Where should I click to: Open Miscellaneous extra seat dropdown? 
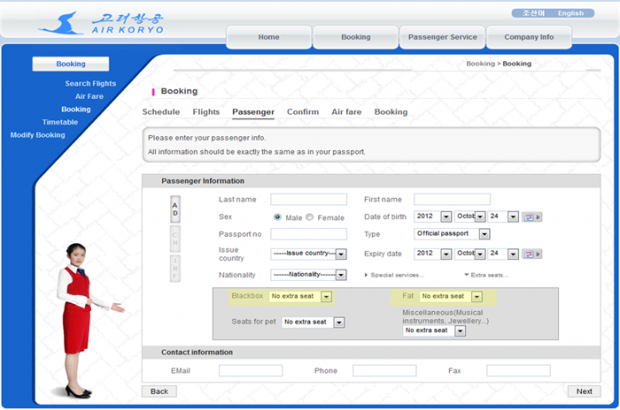[434, 331]
